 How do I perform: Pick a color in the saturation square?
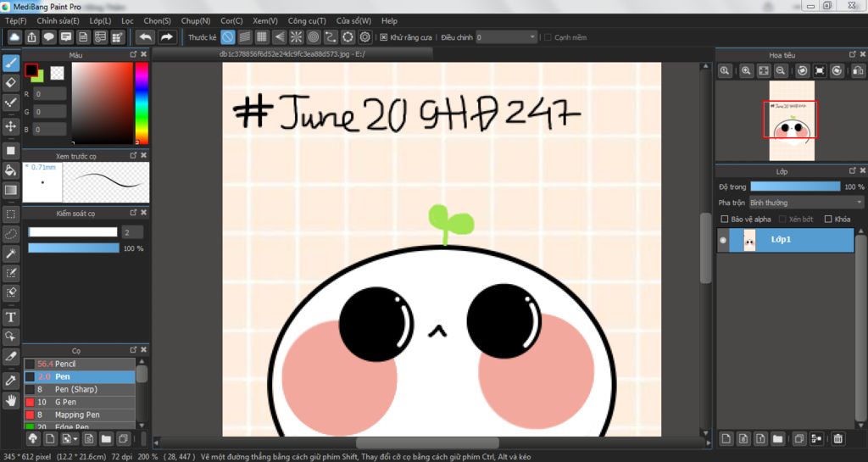point(103,103)
